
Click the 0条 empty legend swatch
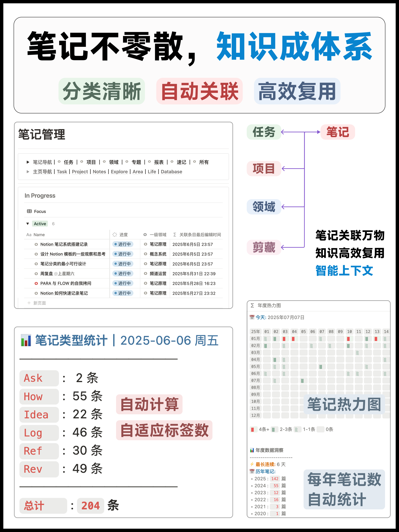point(321,430)
